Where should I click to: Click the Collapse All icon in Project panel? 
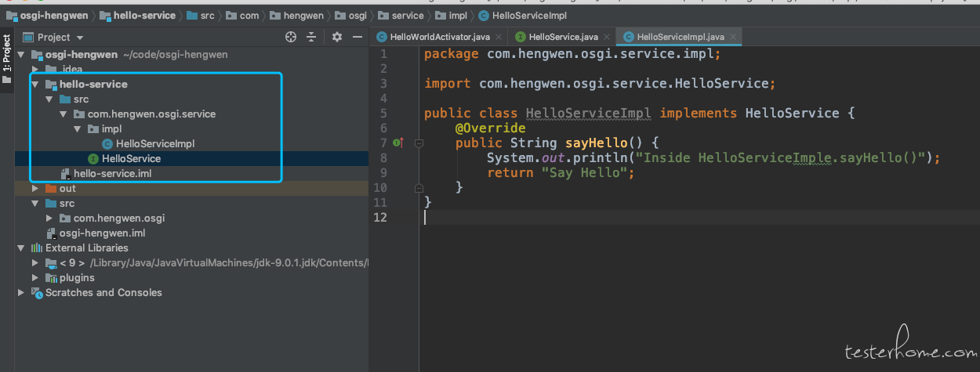pos(311,37)
